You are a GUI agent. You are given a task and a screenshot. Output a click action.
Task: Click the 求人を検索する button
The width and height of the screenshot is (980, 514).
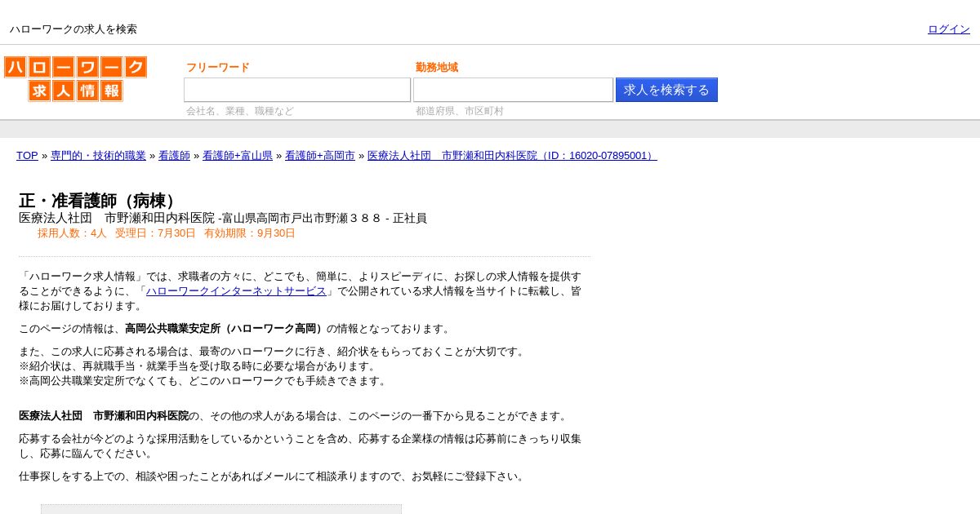tap(666, 90)
